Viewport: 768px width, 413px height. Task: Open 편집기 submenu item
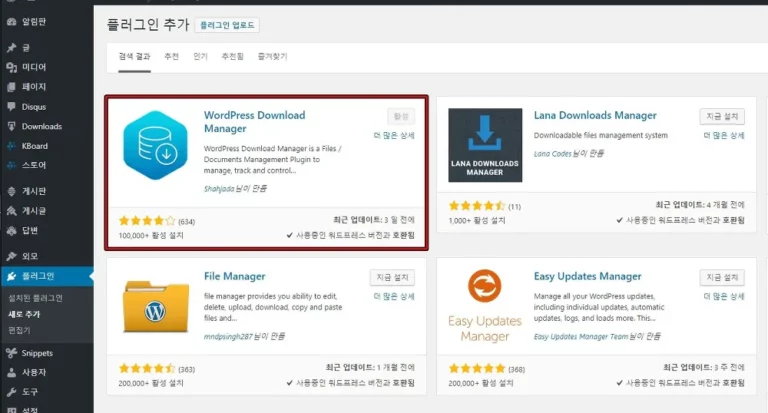[x=19, y=330]
